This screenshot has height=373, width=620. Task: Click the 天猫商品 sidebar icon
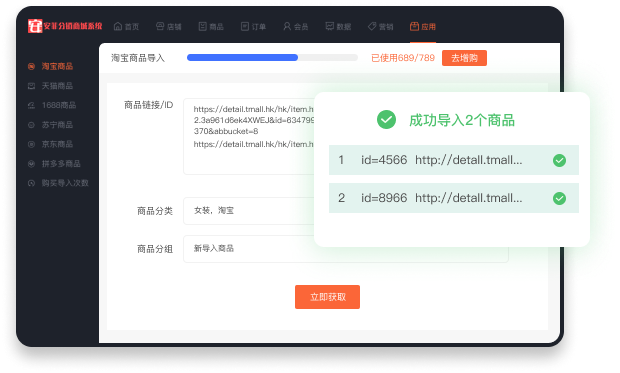click(x=31, y=86)
